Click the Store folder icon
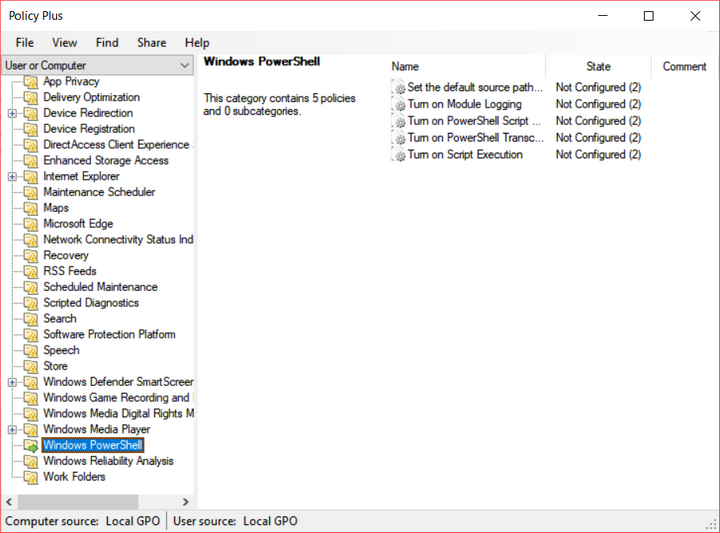The height and width of the screenshot is (533, 720). 31,367
